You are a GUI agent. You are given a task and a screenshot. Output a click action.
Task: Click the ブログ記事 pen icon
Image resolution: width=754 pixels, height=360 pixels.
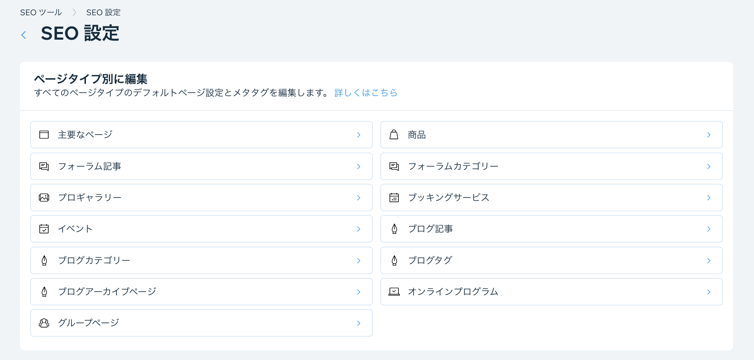[x=394, y=229]
